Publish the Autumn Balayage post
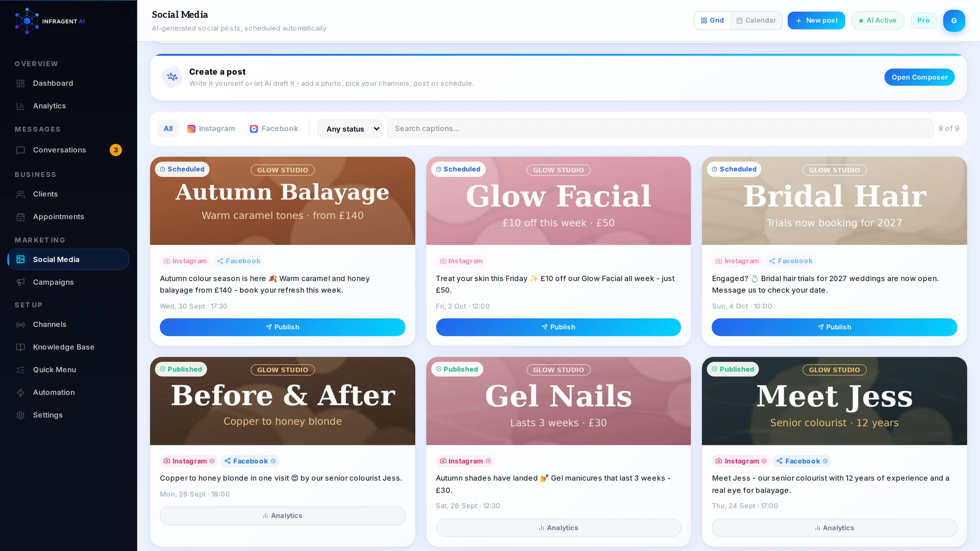Screen dimensions: 980x551 [x=283, y=327]
